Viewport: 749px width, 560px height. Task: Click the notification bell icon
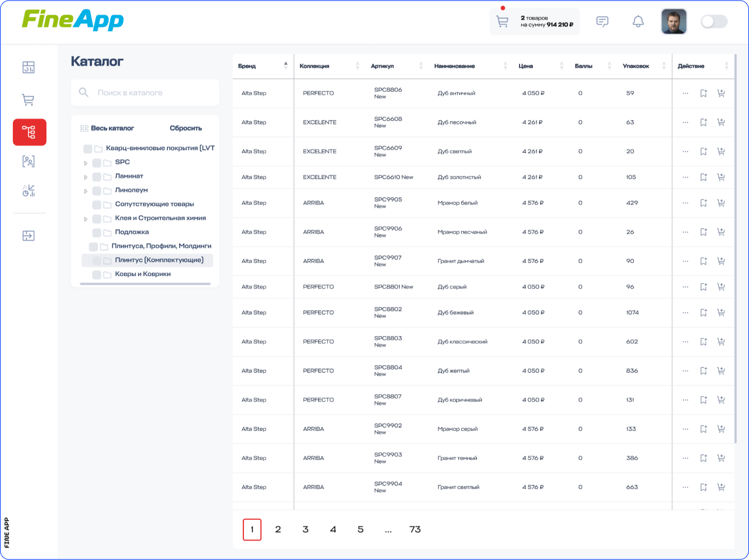pyautogui.click(x=638, y=22)
